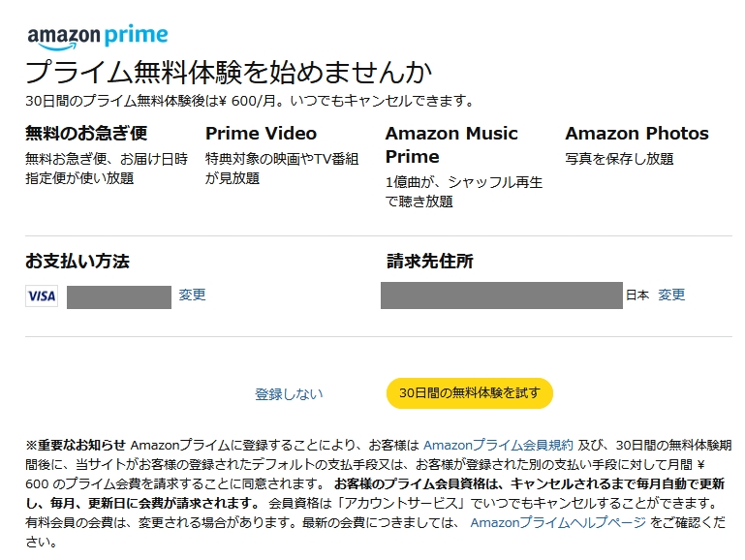Click the Amazon Photos heading
The width and height of the screenshot is (745, 560).
636,134
